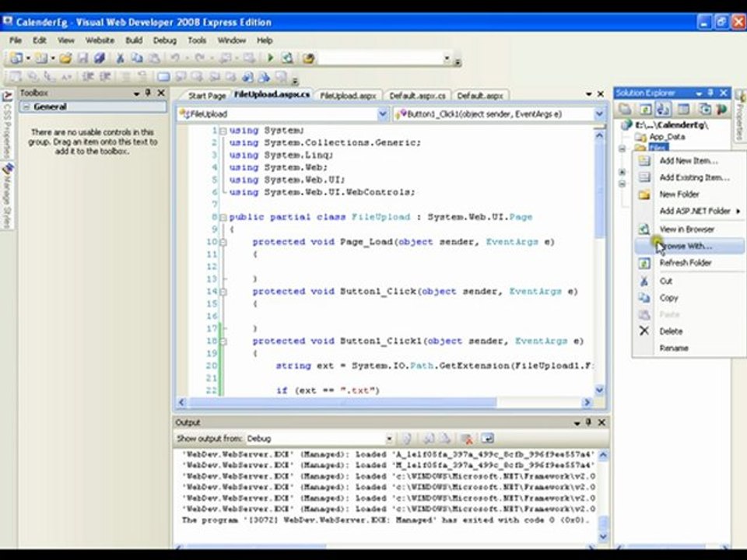
Task: Toggle auto-hide pin on Output panel
Action: [588, 422]
